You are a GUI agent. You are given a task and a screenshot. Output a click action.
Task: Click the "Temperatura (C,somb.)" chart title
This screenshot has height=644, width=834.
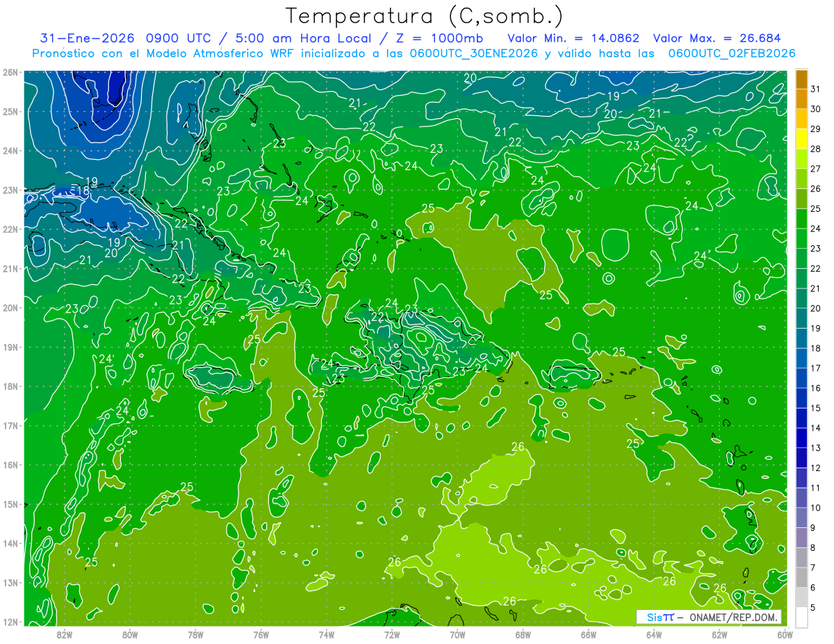click(x=425, y=16)
